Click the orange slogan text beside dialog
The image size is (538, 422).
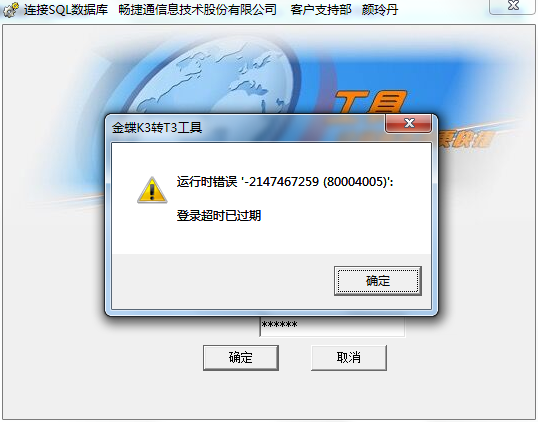point(466,139)
